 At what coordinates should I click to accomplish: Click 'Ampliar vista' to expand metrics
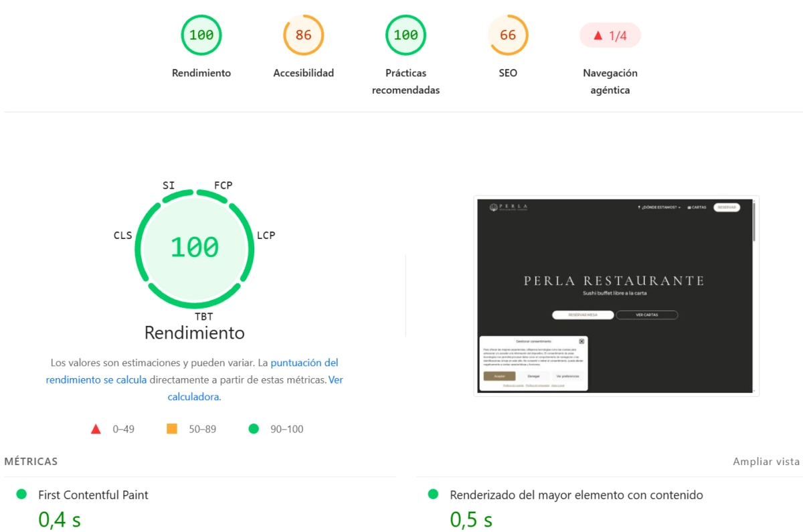pos(766,461)
